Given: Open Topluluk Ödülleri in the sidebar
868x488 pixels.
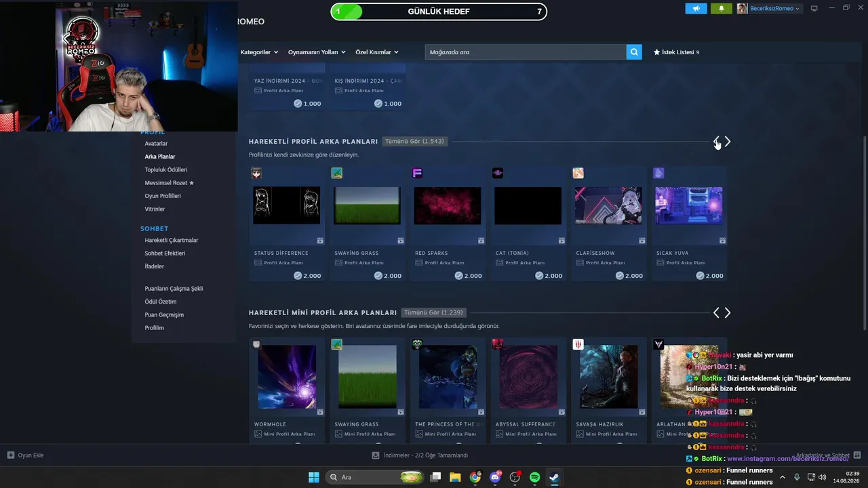Looking at the screenshot, I should coord(166,169).
